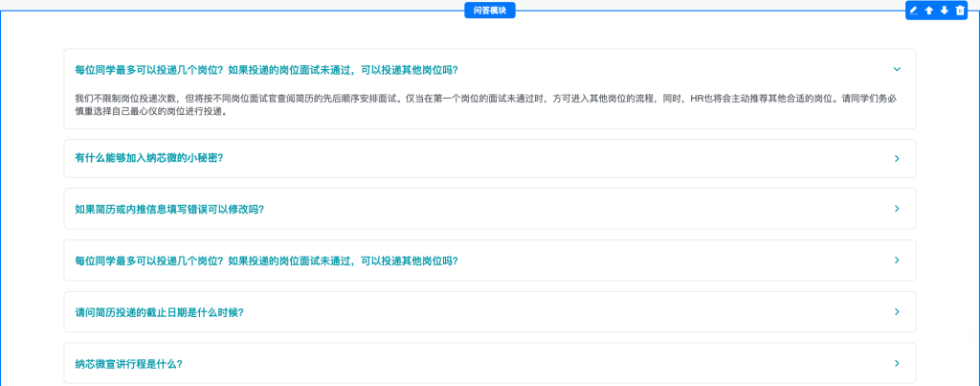Collapse the expanded first question using its chevron
The width and height of the screenshot is (980, 386).
click(x=897, y=69)
